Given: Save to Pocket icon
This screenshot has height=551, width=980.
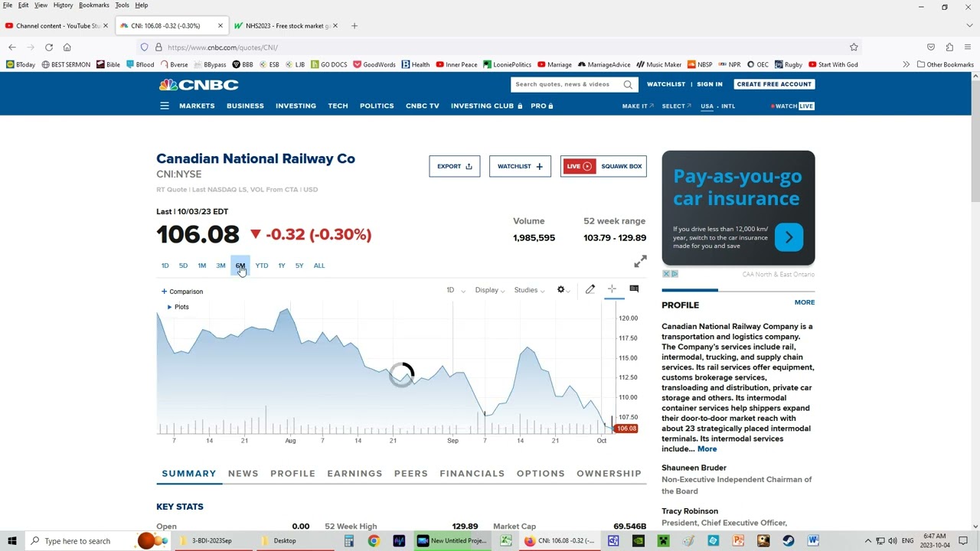Looking at the screenshot, I should [x=931, y=47].
